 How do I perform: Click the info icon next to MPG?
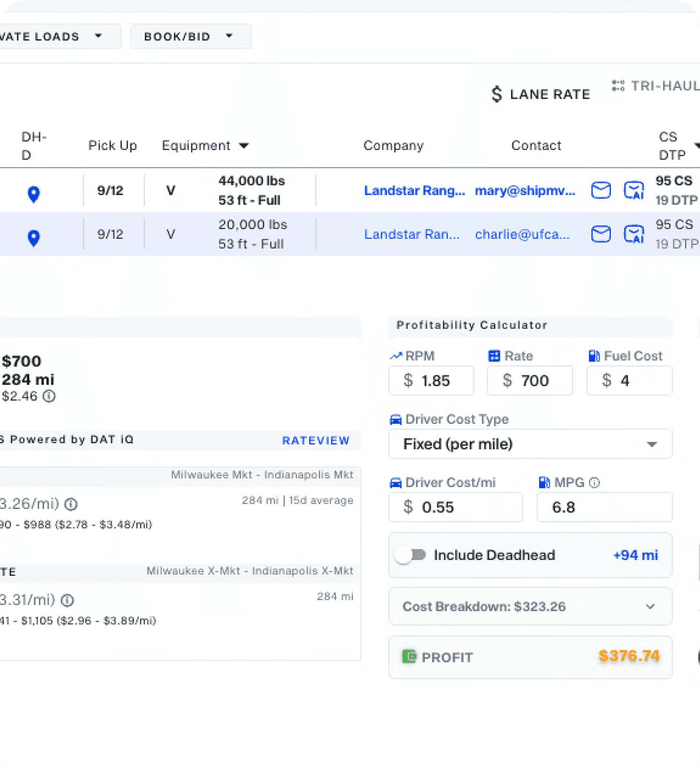pos(595,482)
